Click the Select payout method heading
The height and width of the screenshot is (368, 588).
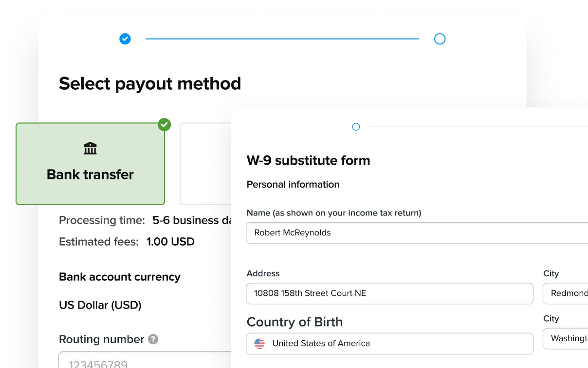(x=150, y=84)
